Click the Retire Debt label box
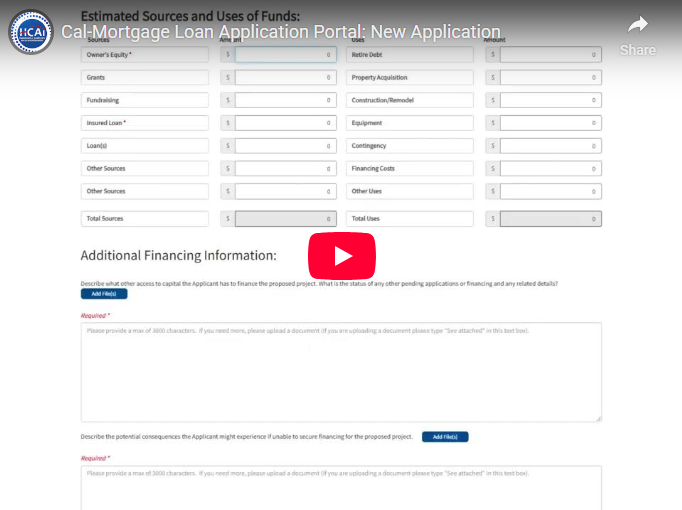 (x=410, y=55)
